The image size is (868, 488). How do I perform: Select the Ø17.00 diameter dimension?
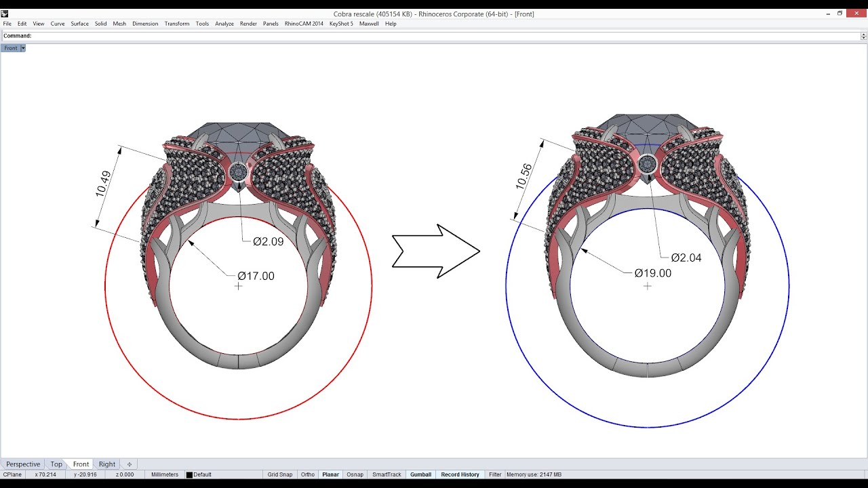[x=256, y=276]
